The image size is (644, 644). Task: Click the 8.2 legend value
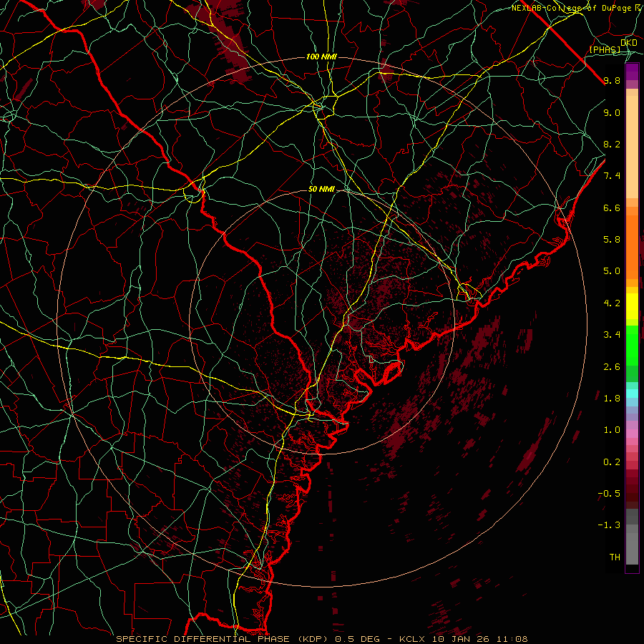(x=612, y=144)
